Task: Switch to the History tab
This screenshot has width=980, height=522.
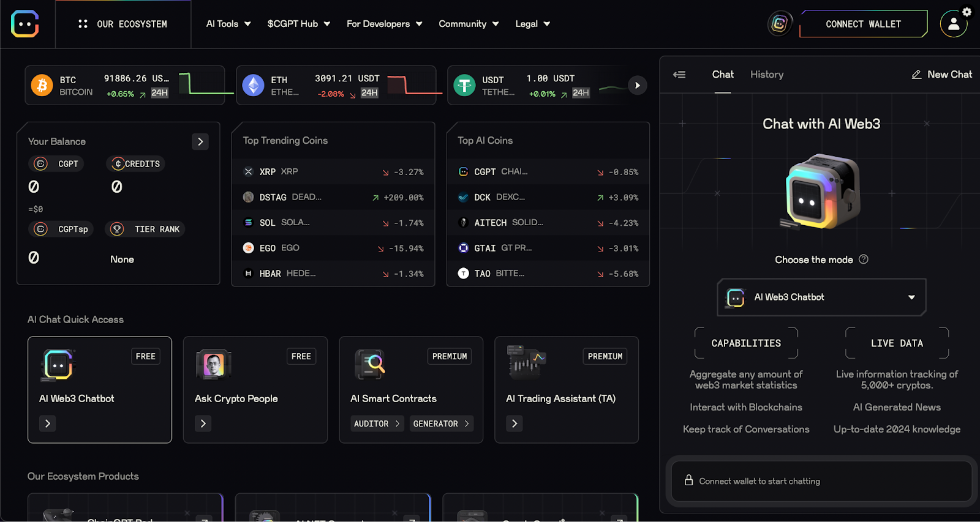Action: (x=767, y=75)
